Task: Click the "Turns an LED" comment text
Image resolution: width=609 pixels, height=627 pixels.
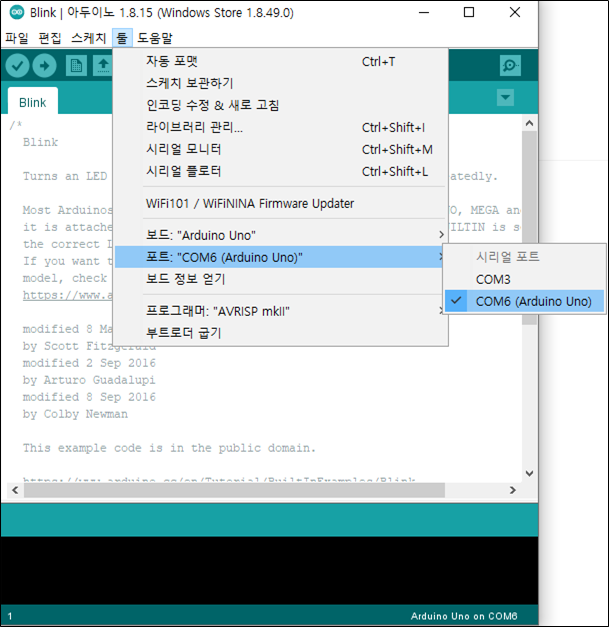Action: [x=65, y=176]
